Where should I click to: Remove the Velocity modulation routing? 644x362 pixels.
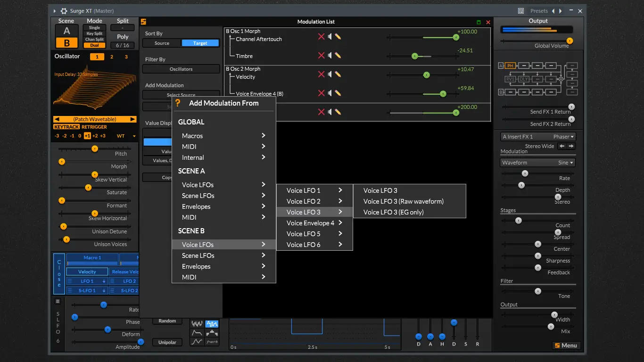(x=322, y=74)
